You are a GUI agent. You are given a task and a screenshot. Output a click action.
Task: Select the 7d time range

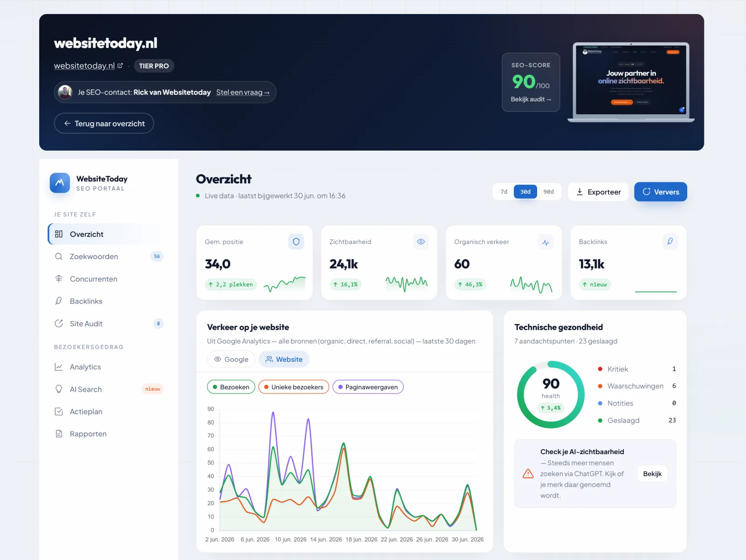(x=504, y=192)
